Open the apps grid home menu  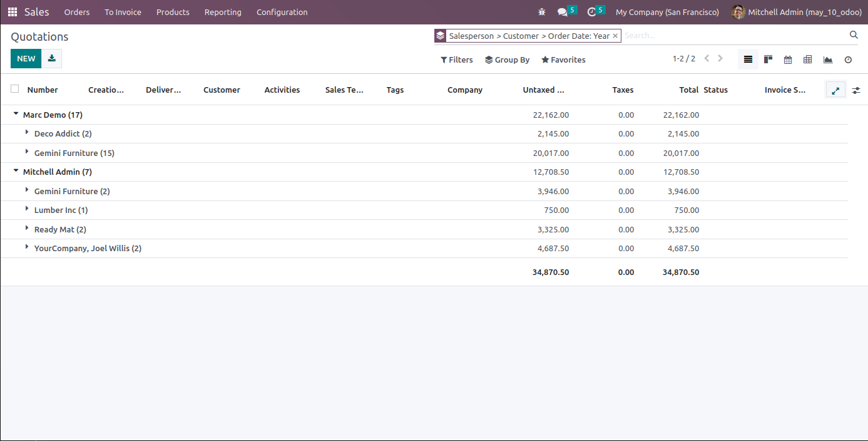(x=13, y=12)
